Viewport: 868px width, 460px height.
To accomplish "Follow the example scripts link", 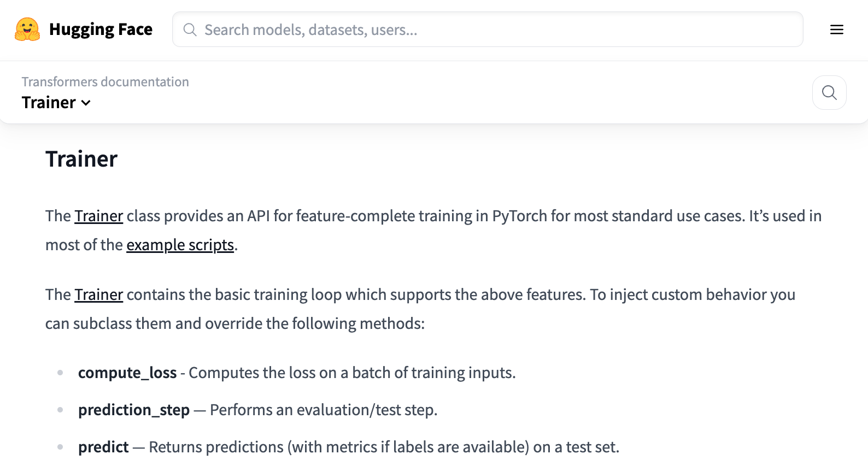I will pyautogui.click(x=180, y=245).
